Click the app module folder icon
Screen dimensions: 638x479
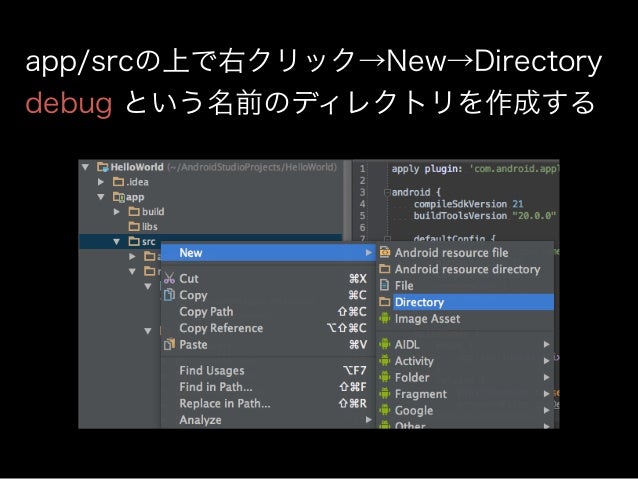118,197
